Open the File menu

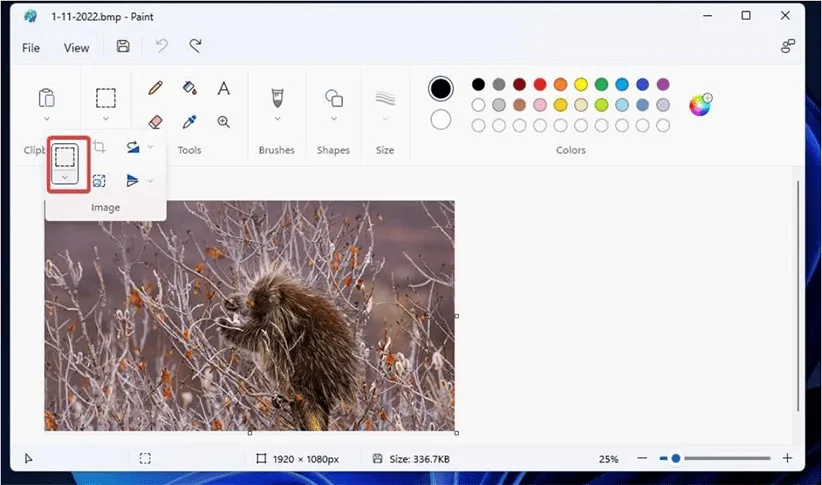coord(31,47)
